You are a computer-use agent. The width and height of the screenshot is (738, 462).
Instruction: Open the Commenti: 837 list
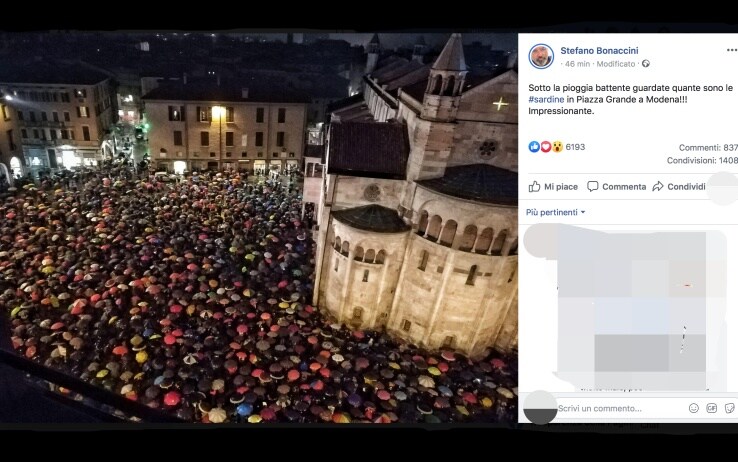[708, 147]
